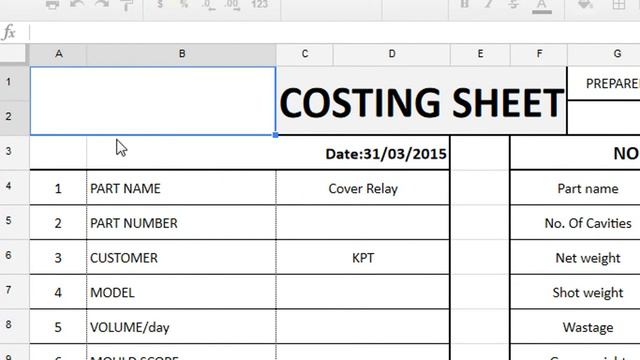Select column A header
Screen dimensions: 640x360
click(58, 54)
